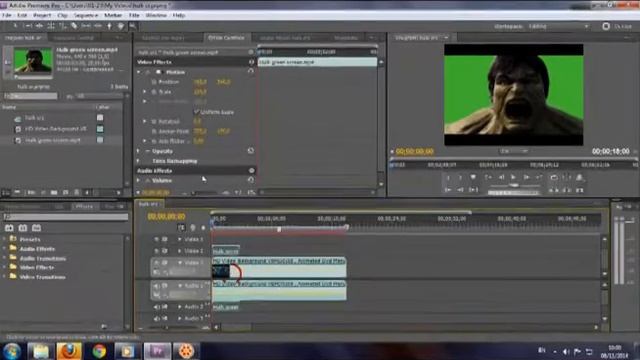Mute the Audio 3 track speaker

coord(156,318)
